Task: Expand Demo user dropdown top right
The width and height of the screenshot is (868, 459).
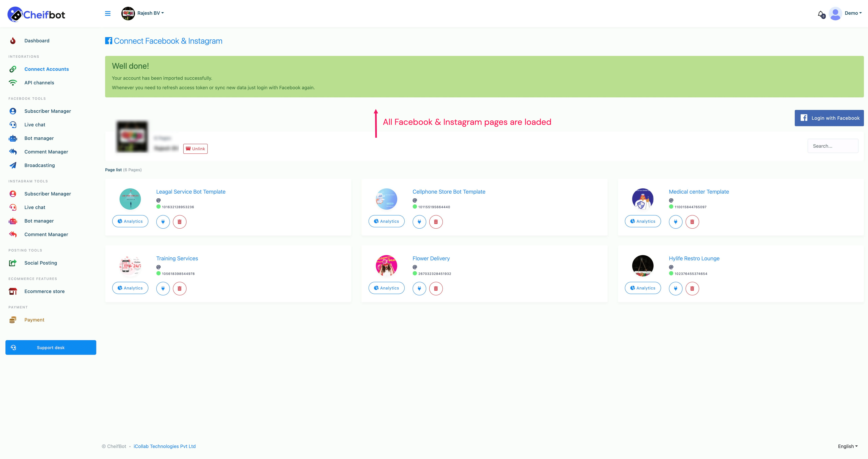Action: point(852,13)
